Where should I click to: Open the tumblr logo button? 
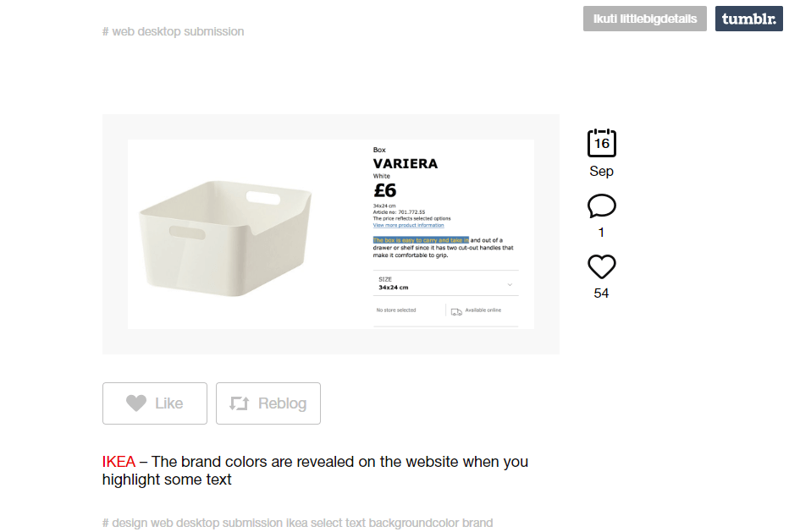[748, 19]
